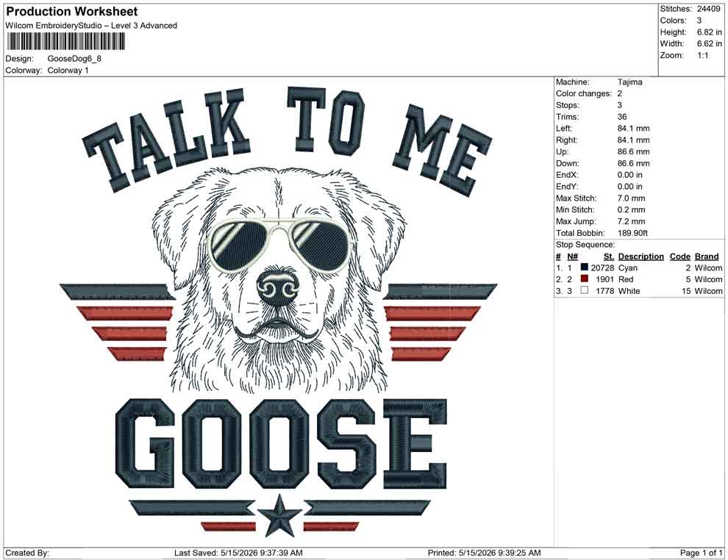The image size is (728, 560).
Task: Click the 'Stops:' label
Action: pos(567,105)
